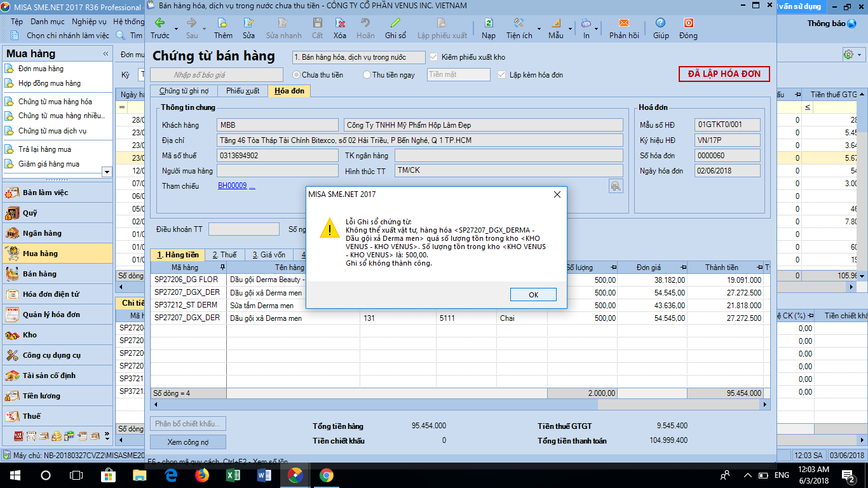
Task: Open the Kho warehouse module
Action: pos(57,335)
